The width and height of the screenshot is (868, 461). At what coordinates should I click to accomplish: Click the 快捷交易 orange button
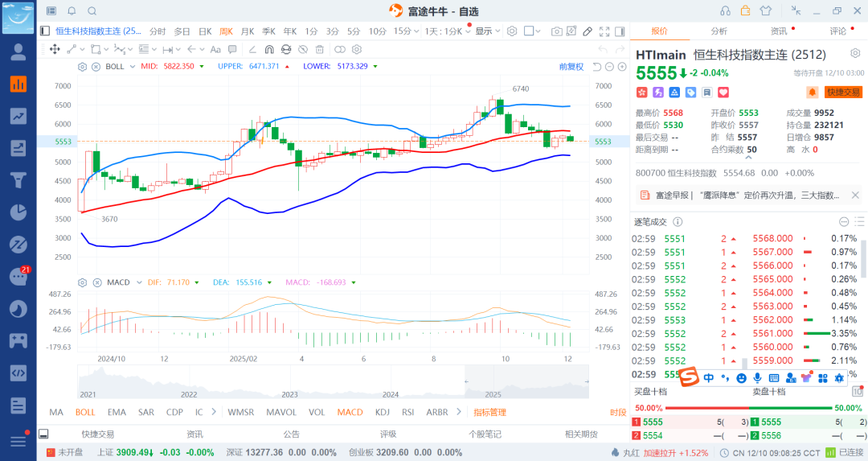(843, 93)
